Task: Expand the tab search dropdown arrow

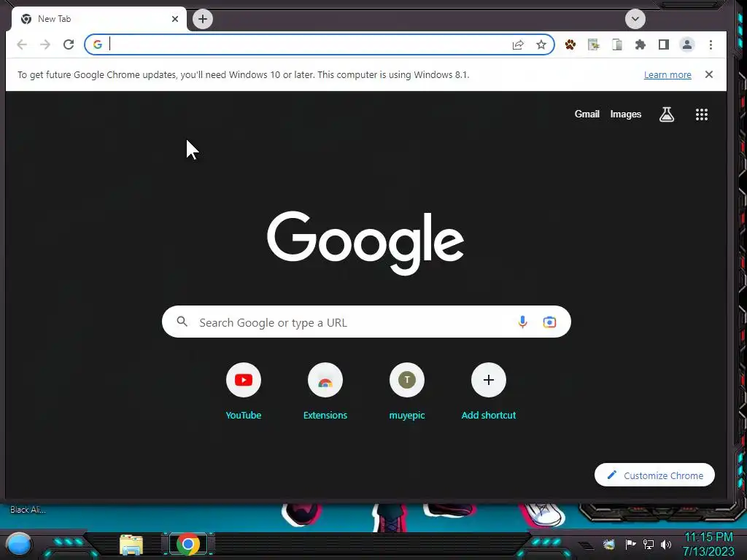Action: click(x=635, y=19)
